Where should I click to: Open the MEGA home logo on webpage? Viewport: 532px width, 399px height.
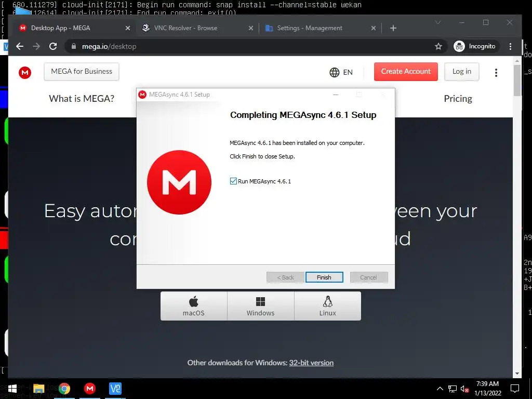click(x=25, y=72)
